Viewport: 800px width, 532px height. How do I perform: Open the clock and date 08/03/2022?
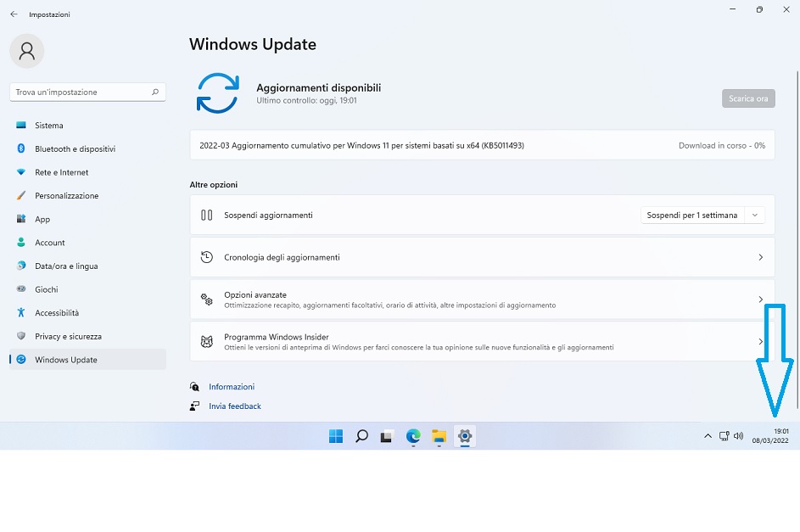[x=770, y=435]
